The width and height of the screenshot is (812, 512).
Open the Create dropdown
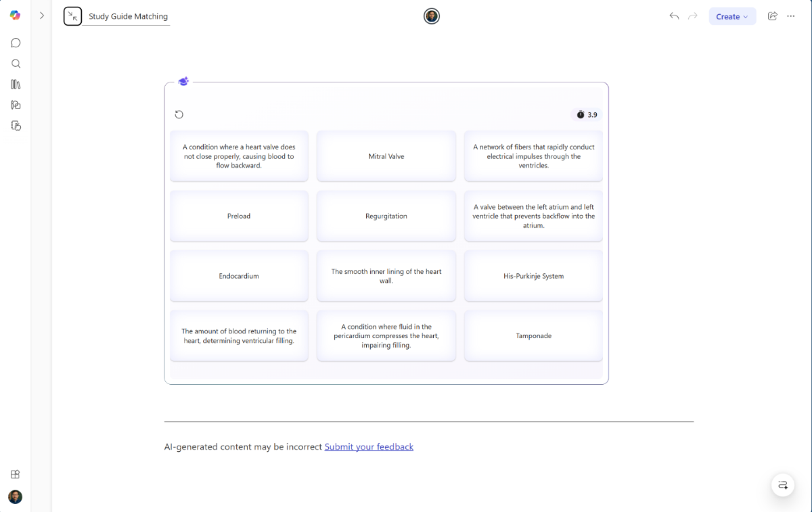732,16
